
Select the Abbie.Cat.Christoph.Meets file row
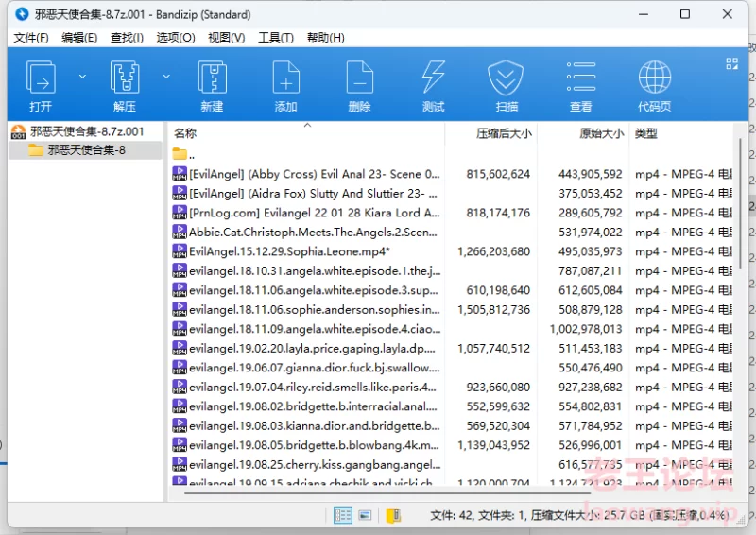pyautogui.click(x=452, y=232)
